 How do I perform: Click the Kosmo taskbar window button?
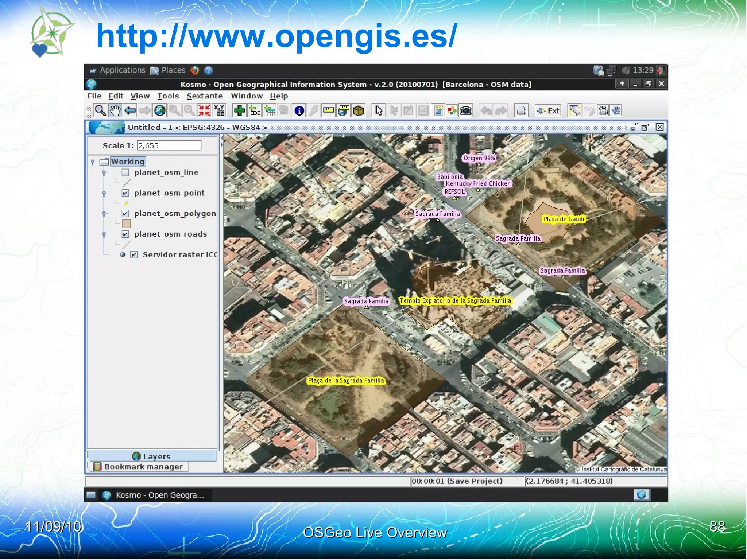154,495
